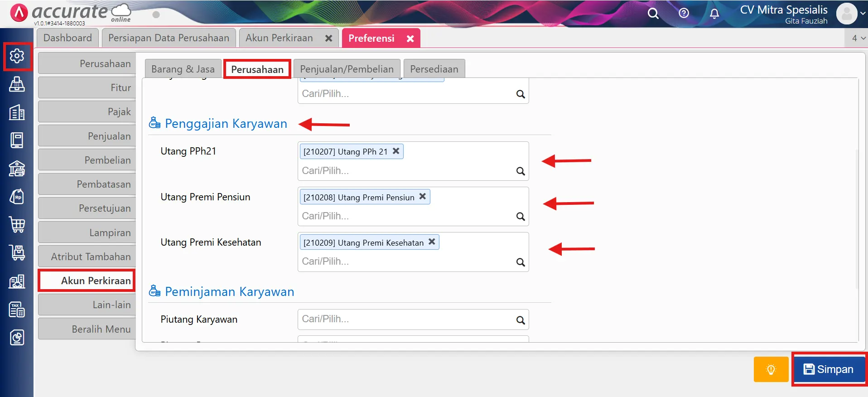Remove the Utang Premi Kesehatan account tag
Screen dimensions: 868x397
coord(432,242)
